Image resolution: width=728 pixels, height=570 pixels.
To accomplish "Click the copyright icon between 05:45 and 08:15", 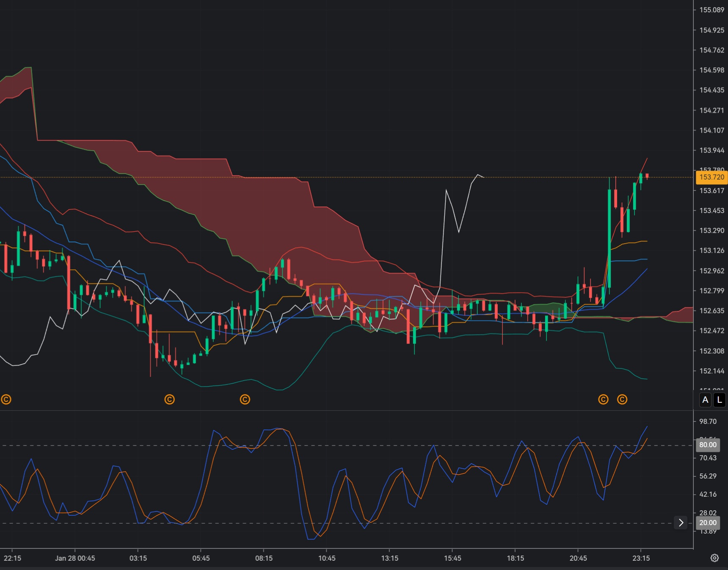I will coord(245,399).
